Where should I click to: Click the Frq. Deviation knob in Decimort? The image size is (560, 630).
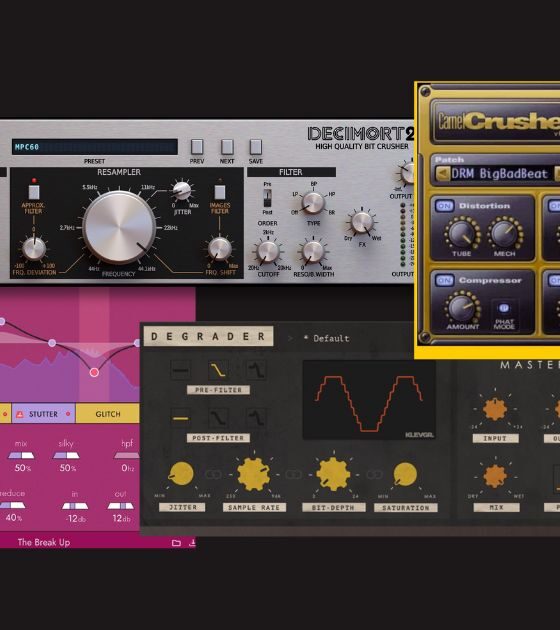[x=34, y=249]
